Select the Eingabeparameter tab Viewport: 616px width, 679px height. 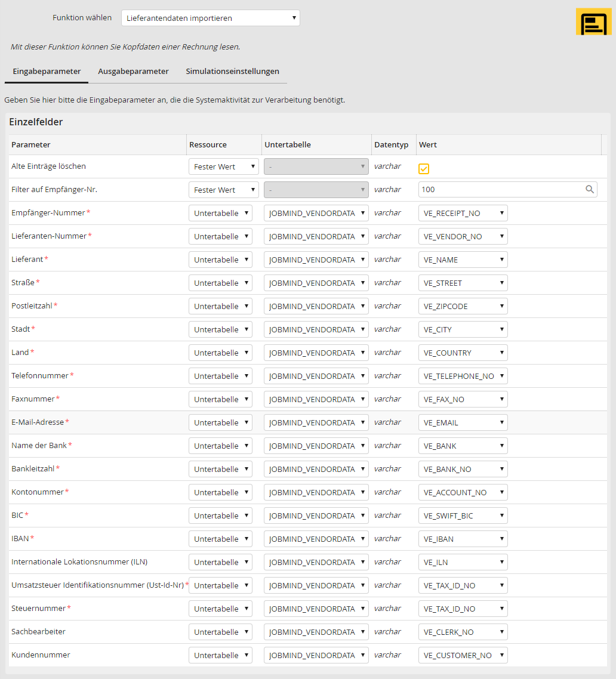click(x=47, y=72)
